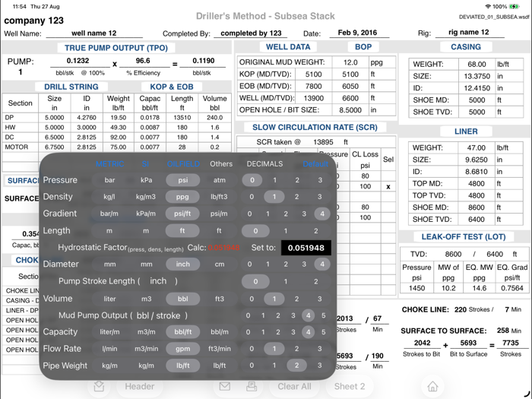Image resolution: width=532 pixels, height=399 pixels.
Task: Edit SCR taken depth 13895
Action: 323,142
